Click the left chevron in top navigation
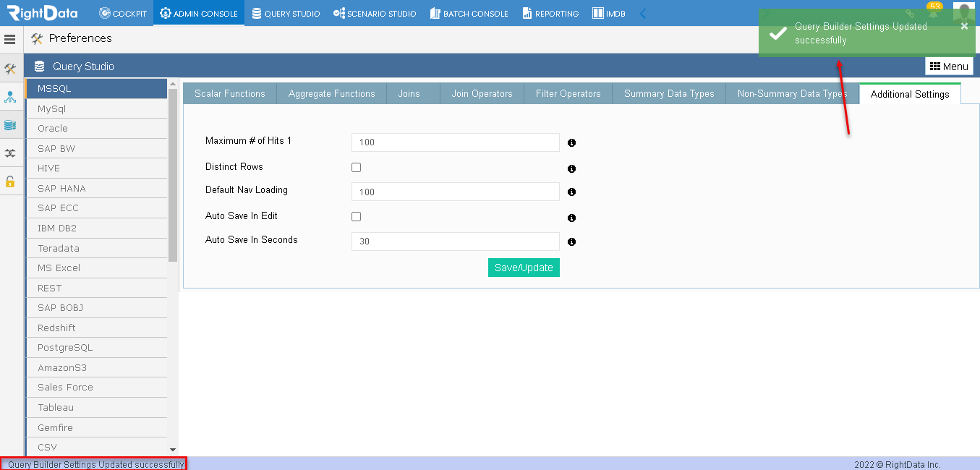 coord(643,13)
